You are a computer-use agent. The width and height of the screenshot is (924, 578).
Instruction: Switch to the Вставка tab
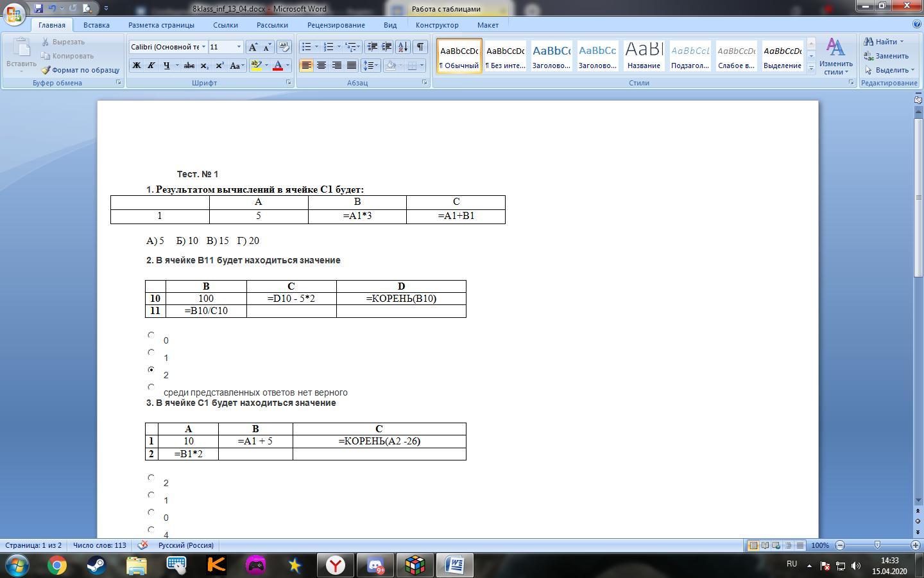point(96,25)
